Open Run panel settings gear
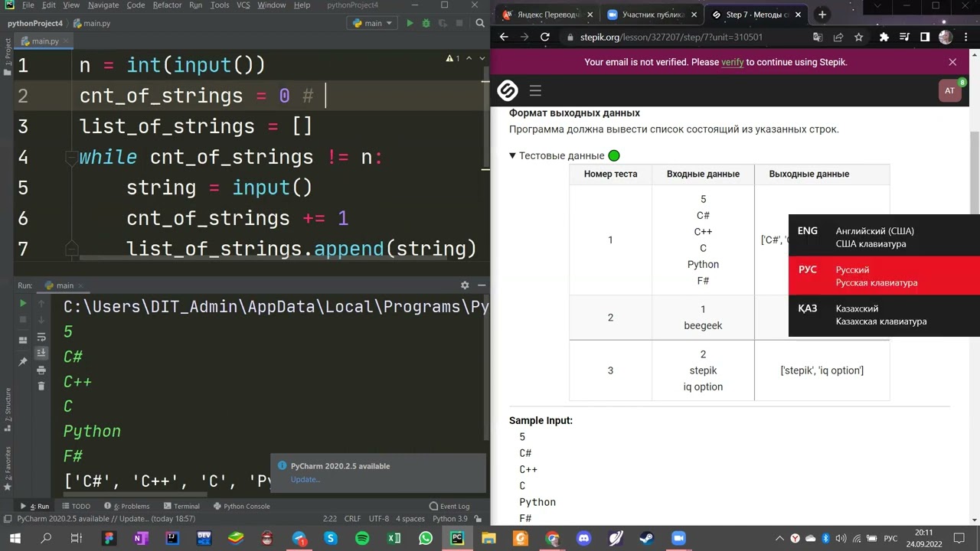 [465, 285]
